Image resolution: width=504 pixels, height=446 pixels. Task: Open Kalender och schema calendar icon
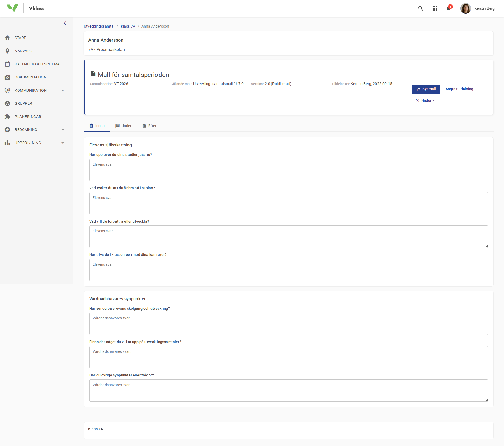[x=8, y=64]
